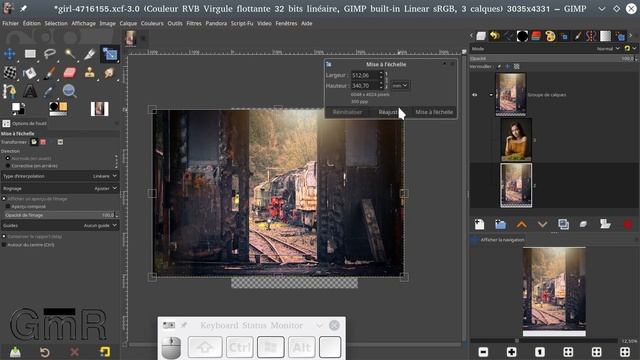Click Ctrl key in Keyboard Status Monitor
640x360 pixels.
coord(240,347)
